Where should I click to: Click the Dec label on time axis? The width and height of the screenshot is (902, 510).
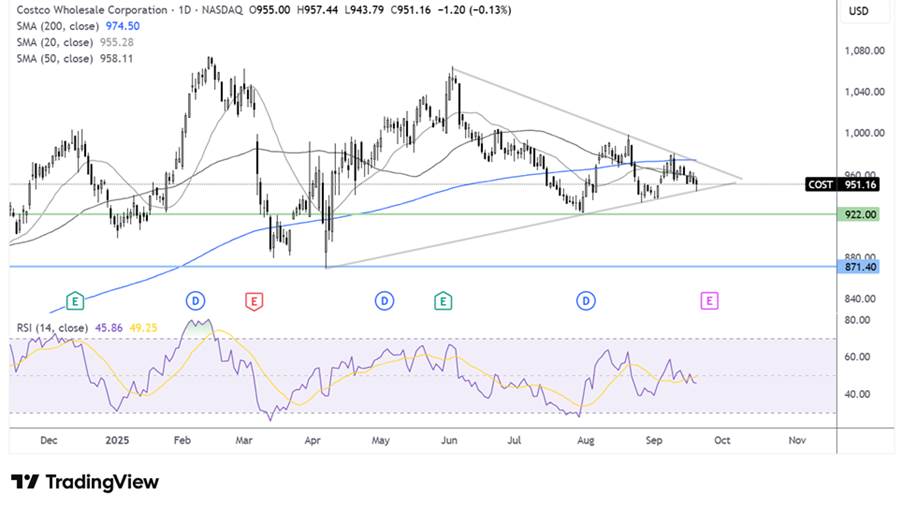tap(49, 440)
